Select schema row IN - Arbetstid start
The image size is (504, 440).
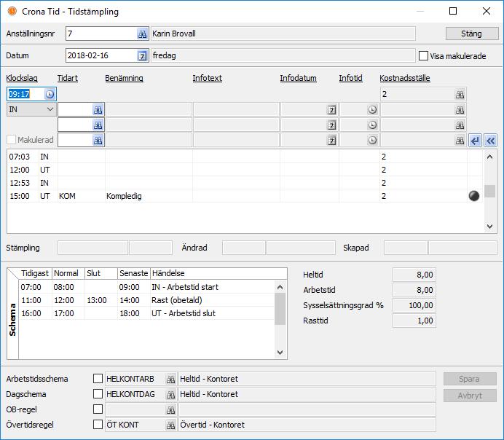(147, 287)
